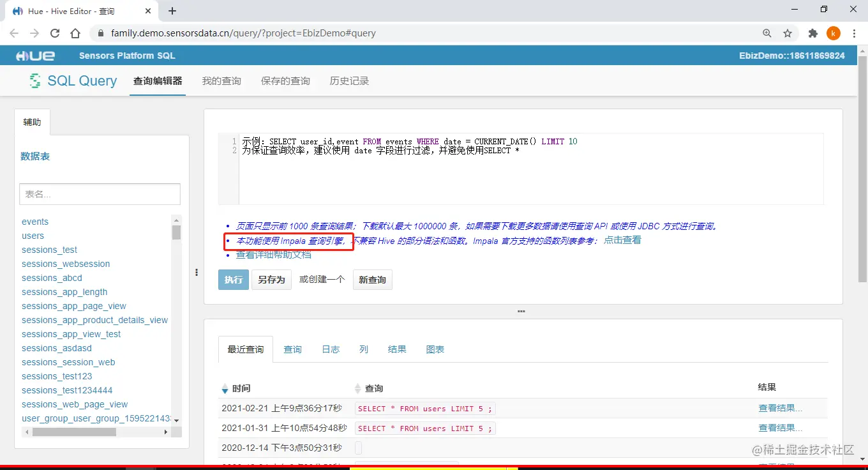The width and height of the screenshot is (868, 470).
Task: Select the 辅助 side tab
Action: point(32,122)
